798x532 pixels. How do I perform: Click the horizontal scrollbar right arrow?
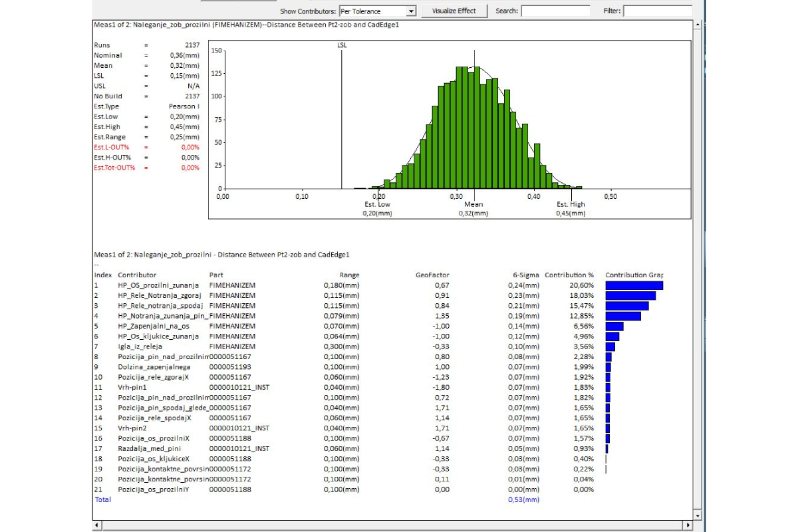[688, 525]
